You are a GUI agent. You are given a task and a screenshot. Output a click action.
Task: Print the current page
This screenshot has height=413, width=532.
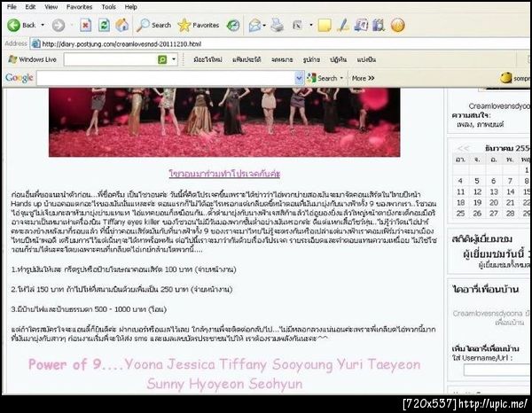[x=278, y=25]
